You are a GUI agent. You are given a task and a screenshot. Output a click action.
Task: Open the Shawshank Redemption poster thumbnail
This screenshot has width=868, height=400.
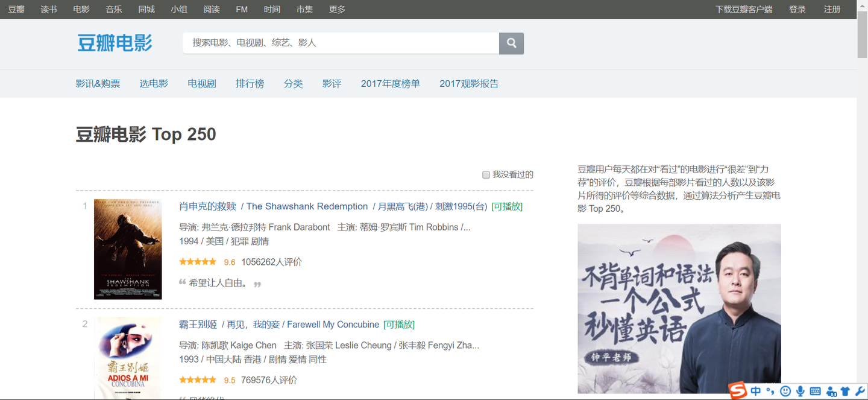(x=128, y=249)
